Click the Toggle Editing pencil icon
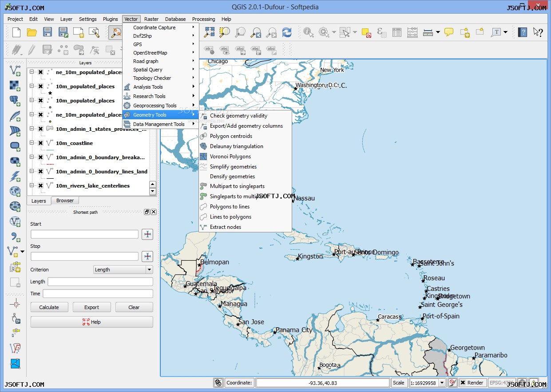 click(32, 49)
